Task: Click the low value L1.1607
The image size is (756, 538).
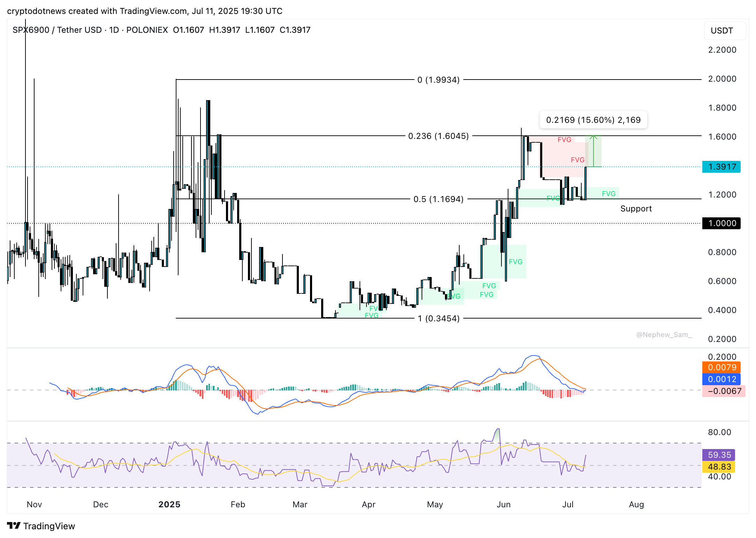Action: 260,30
